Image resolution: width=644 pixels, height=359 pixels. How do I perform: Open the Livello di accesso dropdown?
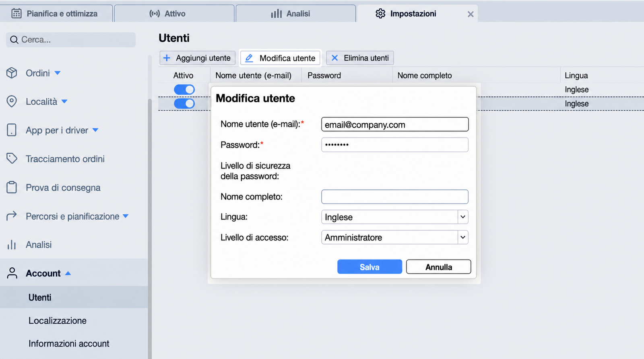[395, 237]
